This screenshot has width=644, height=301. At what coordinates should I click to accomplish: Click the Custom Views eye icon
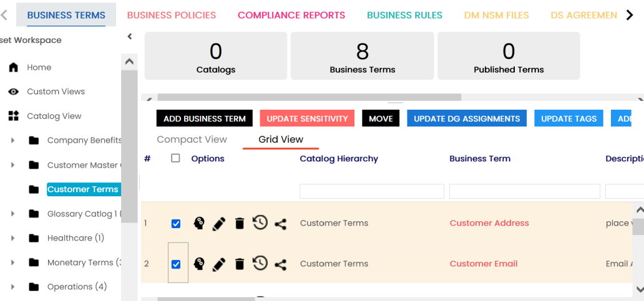pyautogui.click(x=13, y=92)
